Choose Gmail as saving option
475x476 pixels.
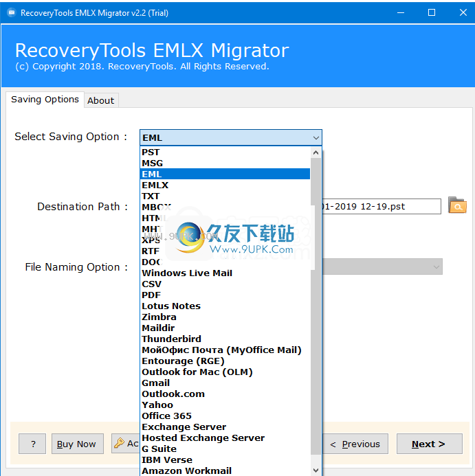[225, 383]
